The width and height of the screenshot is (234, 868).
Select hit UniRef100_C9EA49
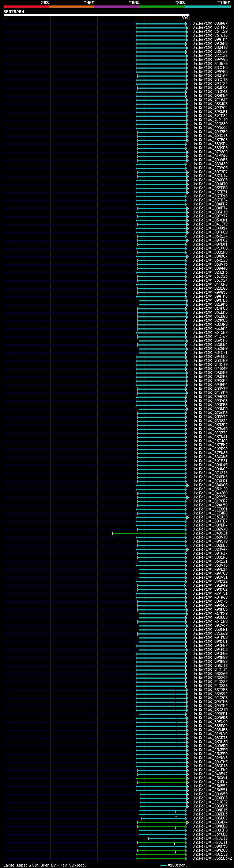pyautogui.click(x=210, y=586)
